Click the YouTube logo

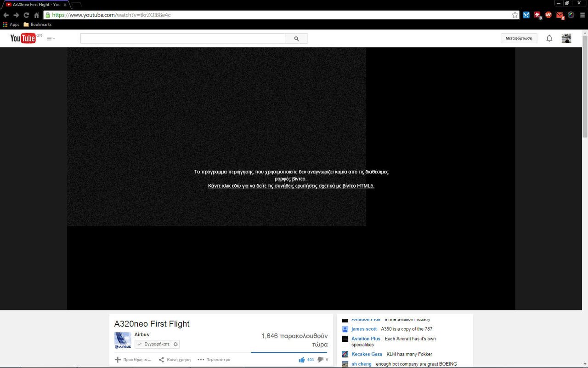23,38
